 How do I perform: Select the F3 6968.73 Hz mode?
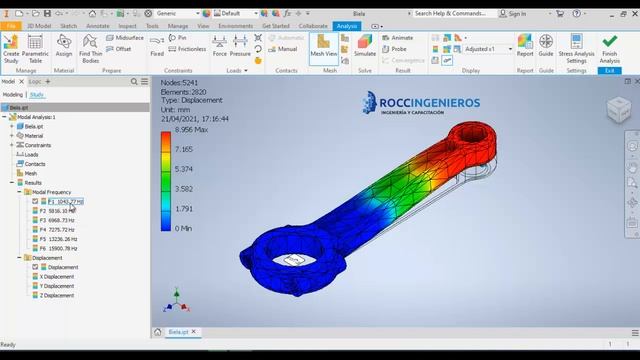tap(57, 220)
